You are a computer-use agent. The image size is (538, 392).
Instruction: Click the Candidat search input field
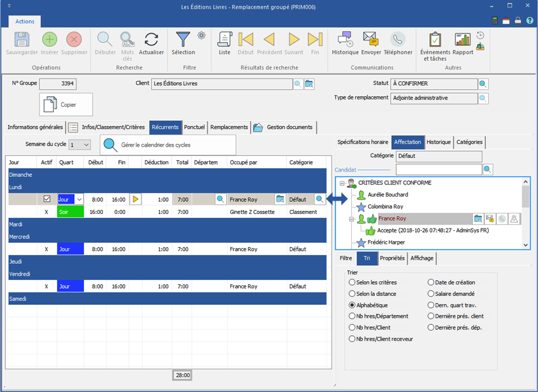(x=439, y=169)
